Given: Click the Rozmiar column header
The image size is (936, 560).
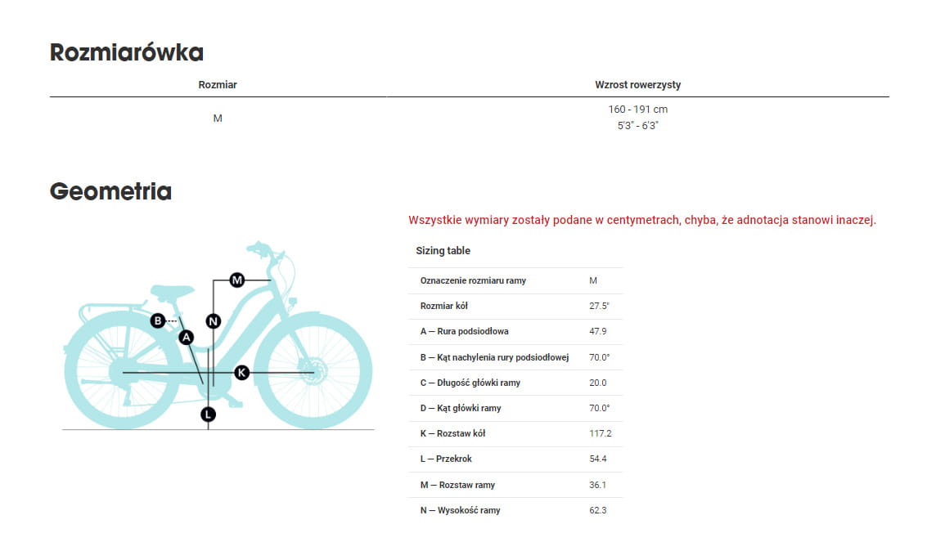Looking at the screenshot, I should pyautogui.click(x=218, y=85).
